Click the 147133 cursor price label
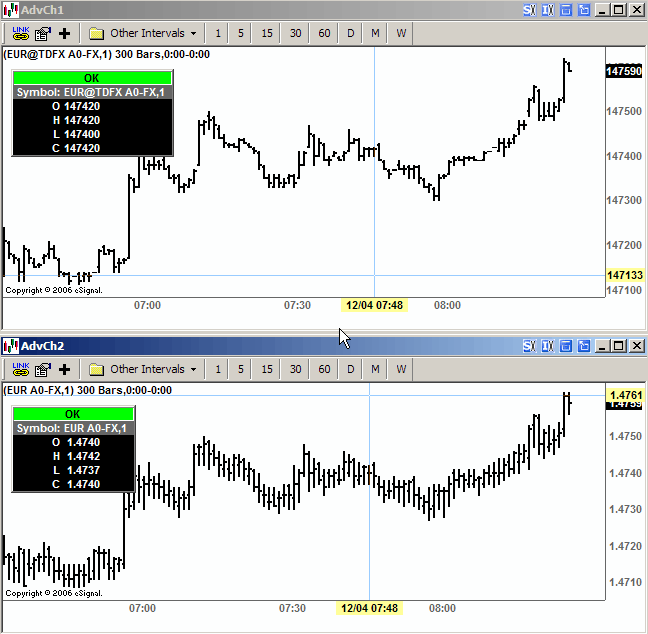The height and width of the screenshot is (634, 648). pyautogui.click(x=625, y=275)
